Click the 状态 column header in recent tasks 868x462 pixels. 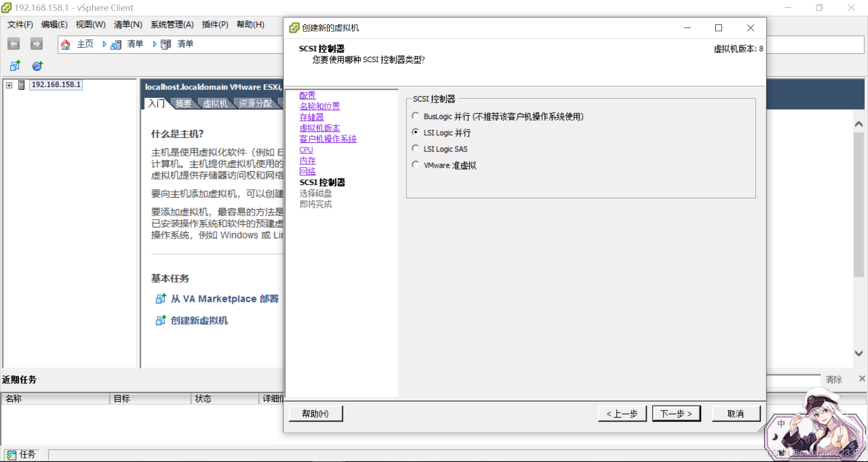(x=225, y=399)
